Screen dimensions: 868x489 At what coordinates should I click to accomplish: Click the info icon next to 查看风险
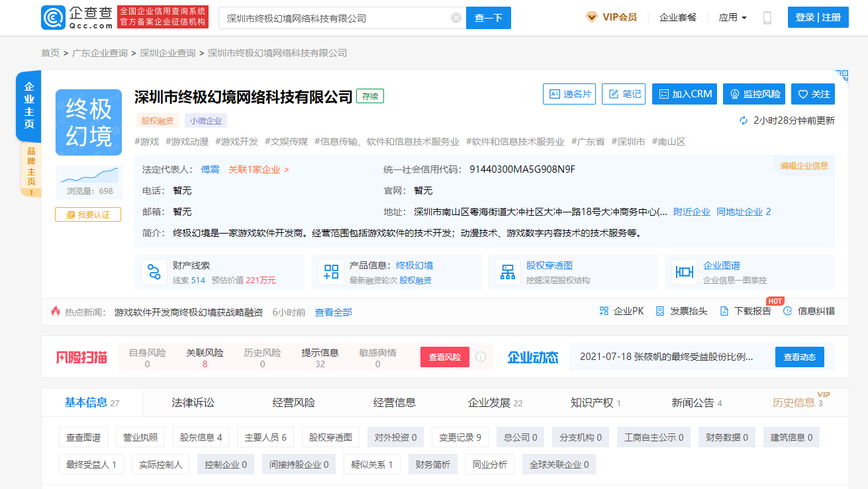tap(481, 357)
